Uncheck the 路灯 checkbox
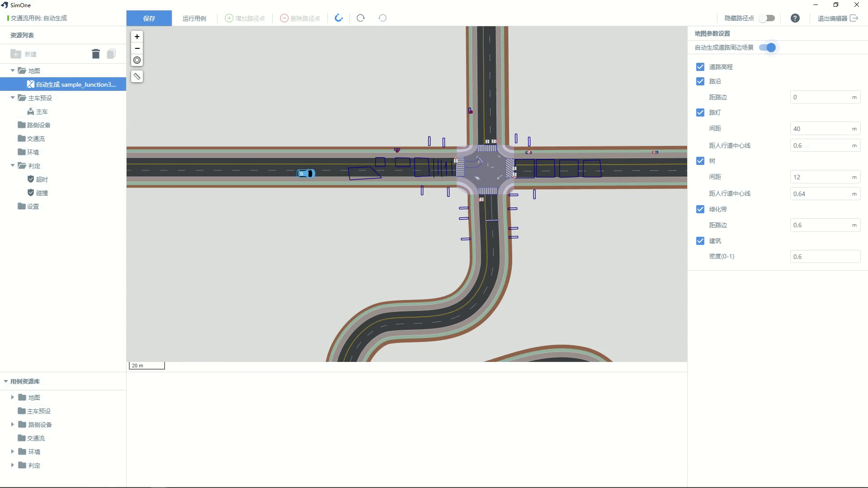 (700, 113)
